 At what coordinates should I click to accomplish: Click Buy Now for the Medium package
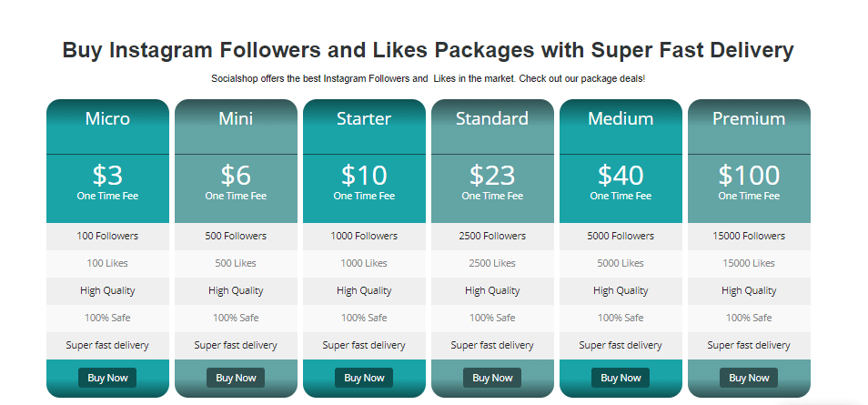(621, 378)
